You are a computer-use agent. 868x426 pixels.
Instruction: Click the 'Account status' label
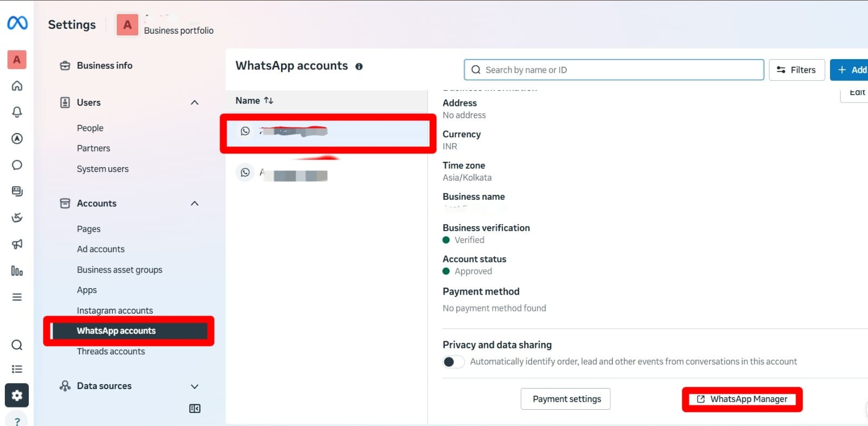pos(474,259)
